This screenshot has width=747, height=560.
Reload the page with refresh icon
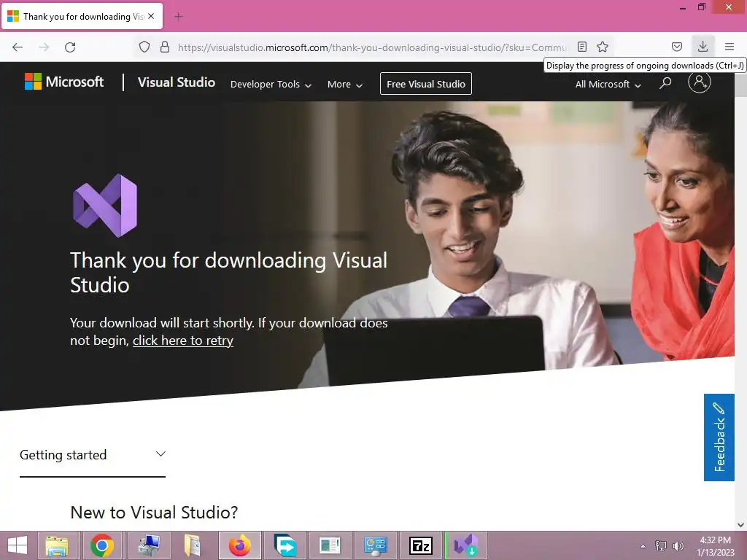70,47
